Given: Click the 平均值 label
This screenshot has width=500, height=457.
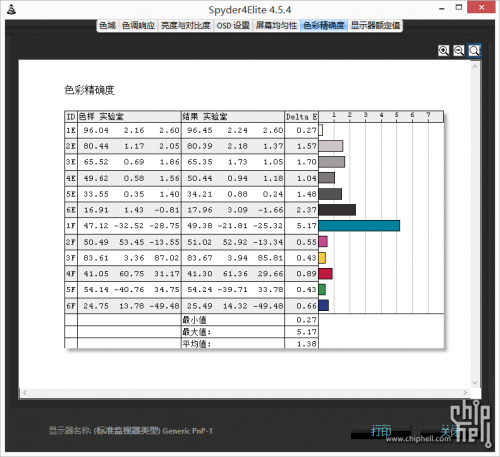Looking at the screenshot, I should pyautogui.click(x=197, y=344).
